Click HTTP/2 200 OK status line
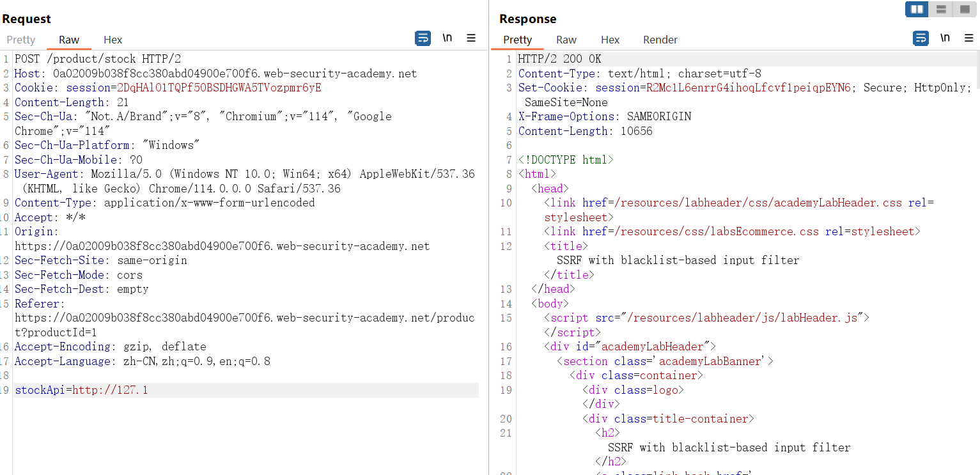Image resolution: width=980 pixels, height=475 pixels. [x=559, y=59]
